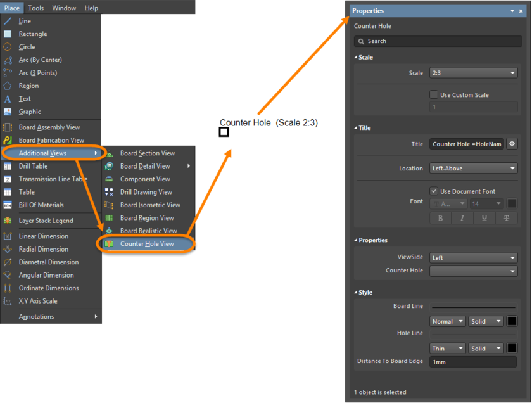Click the Line tool icon in Place menu
The width and height of the screenshot is (532, 403).
[8, 21]
